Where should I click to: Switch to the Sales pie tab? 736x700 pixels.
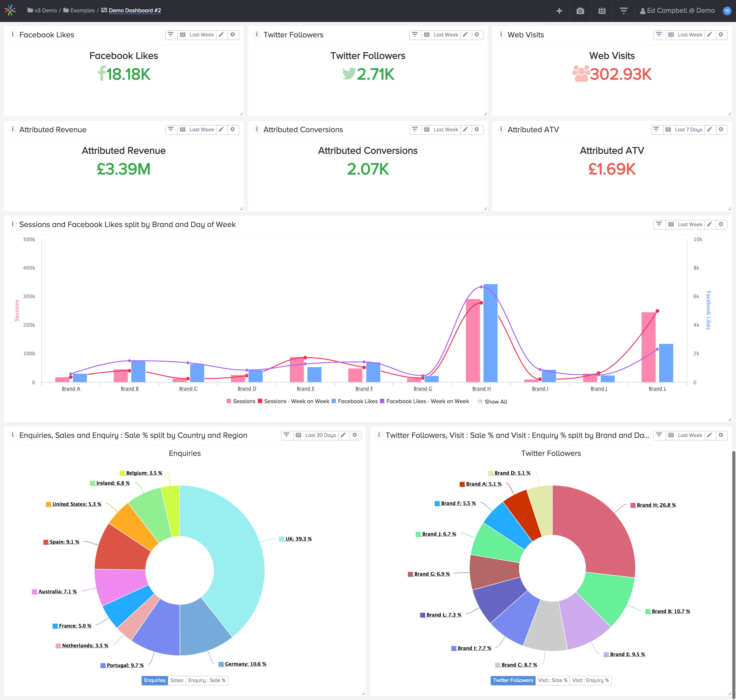coord(177,680)
